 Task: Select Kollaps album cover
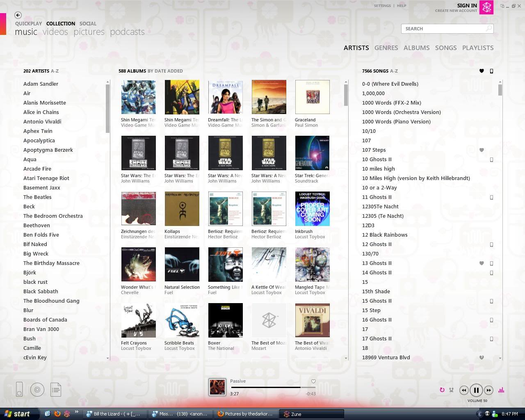(x=182, y=208)
